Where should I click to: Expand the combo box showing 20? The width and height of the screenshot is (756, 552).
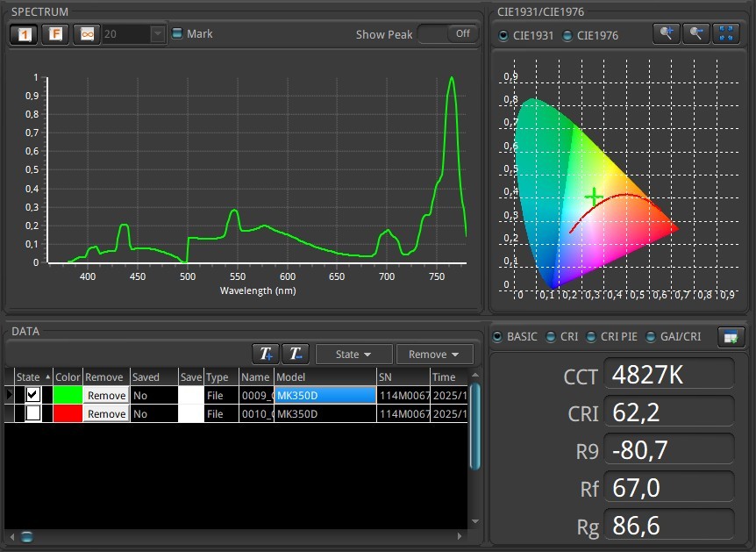point(157,34)
